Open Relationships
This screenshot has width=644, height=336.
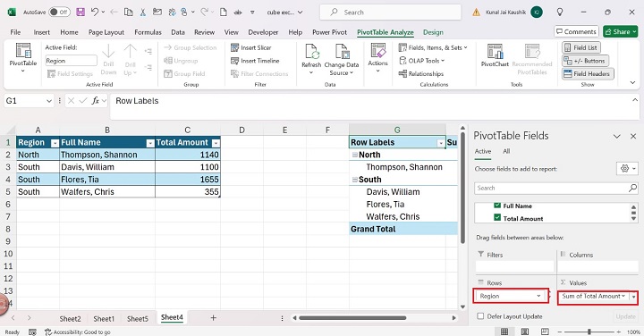tap(421, 74)
